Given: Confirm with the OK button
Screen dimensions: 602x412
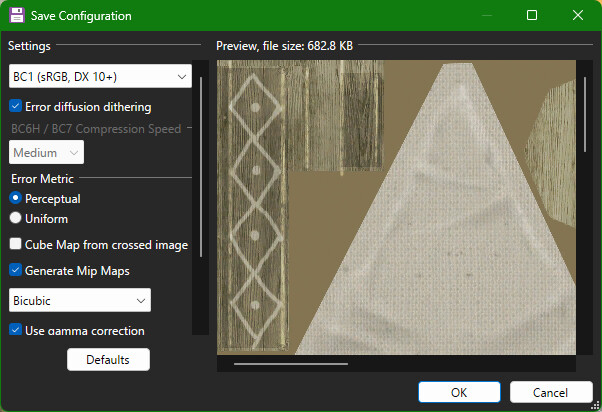Looking at the screenshot, I should 459,392.
